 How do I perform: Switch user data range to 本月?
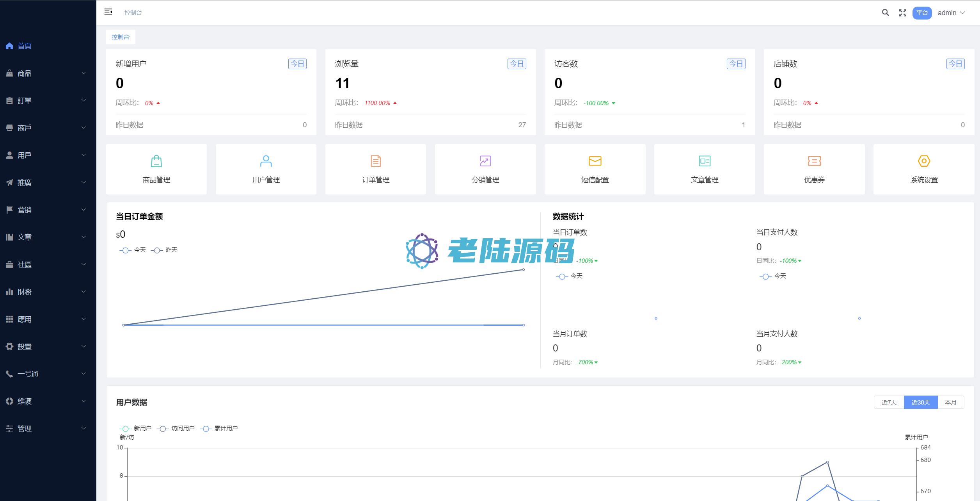pyautogui.click(x=950, y=402)
